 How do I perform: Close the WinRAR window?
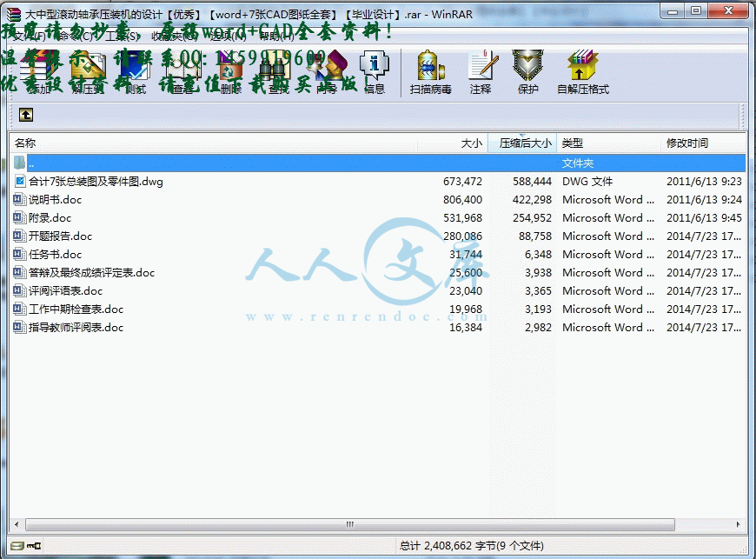[729, 10]
